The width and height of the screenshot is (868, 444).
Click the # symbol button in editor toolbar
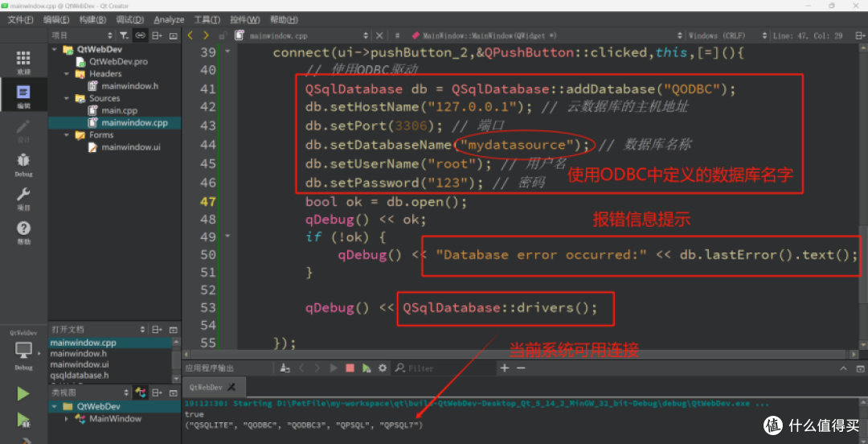[398, 35]
